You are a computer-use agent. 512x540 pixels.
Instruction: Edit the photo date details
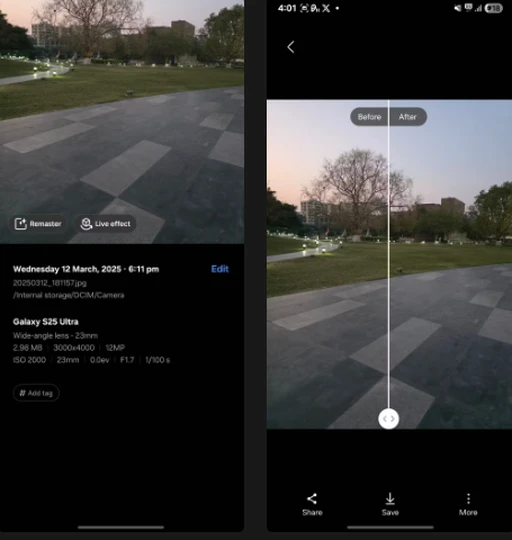[220, 269]
